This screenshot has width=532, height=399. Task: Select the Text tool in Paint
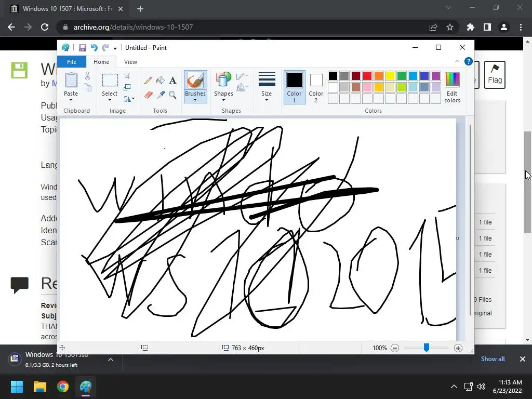tap(172, 81)
